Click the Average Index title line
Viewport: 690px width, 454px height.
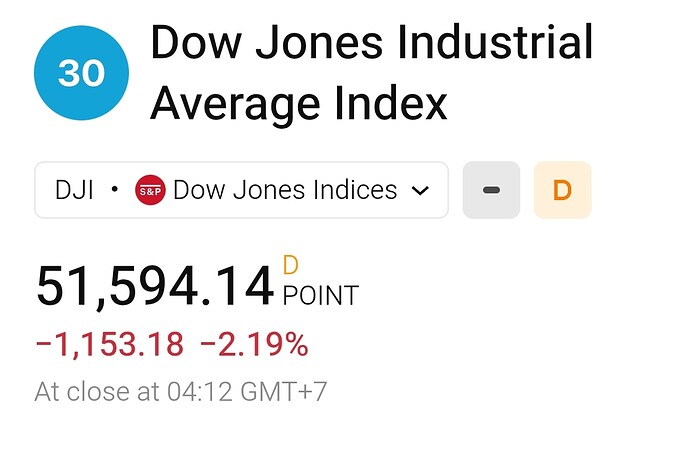pos(299,104)
